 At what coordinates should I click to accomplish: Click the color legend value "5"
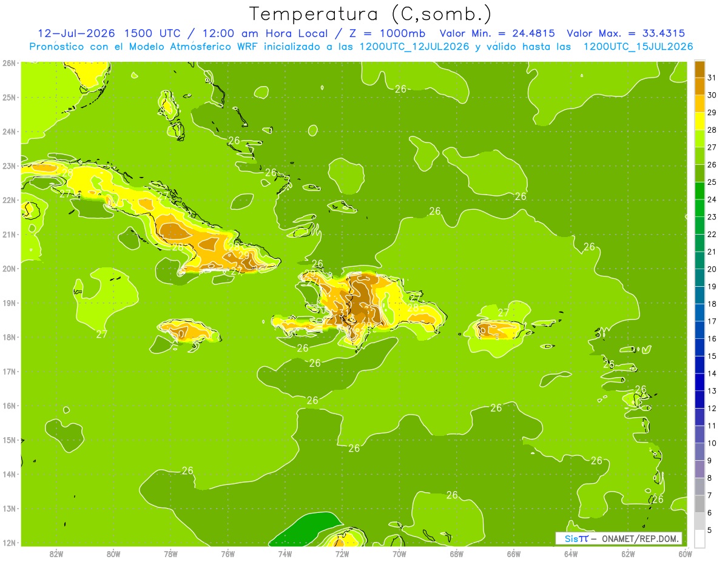[x=710, y=530]
